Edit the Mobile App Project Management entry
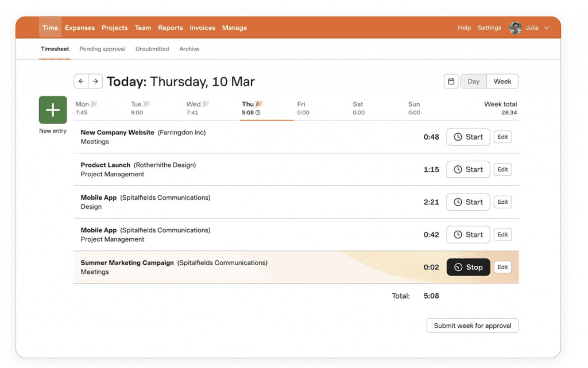 point(502,235)
